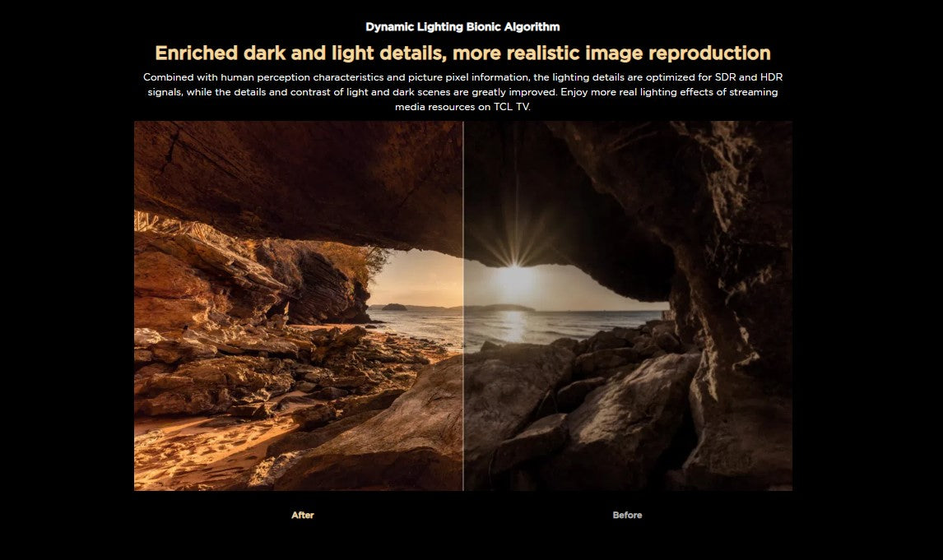The image size is (943, 560).
Task: Click the vertical before/after comparison divider
Action: coord(463,305)
